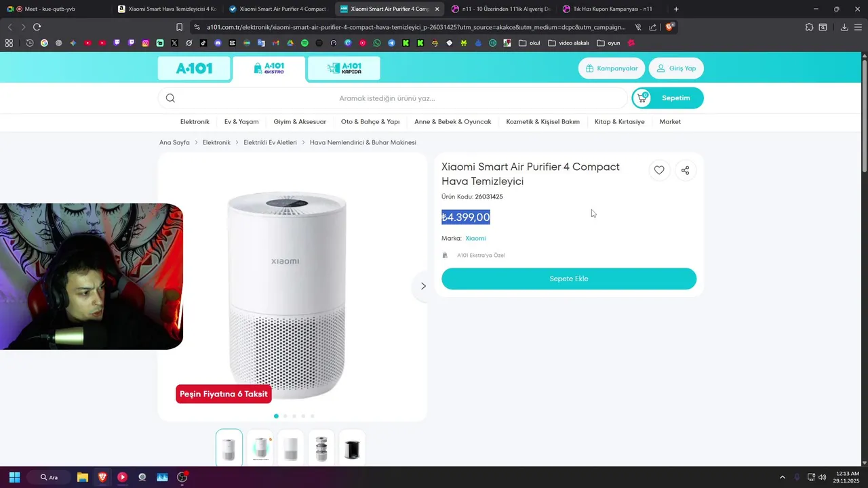
Task: Click the Sepete Ekle button
Action: coord(569,279)
